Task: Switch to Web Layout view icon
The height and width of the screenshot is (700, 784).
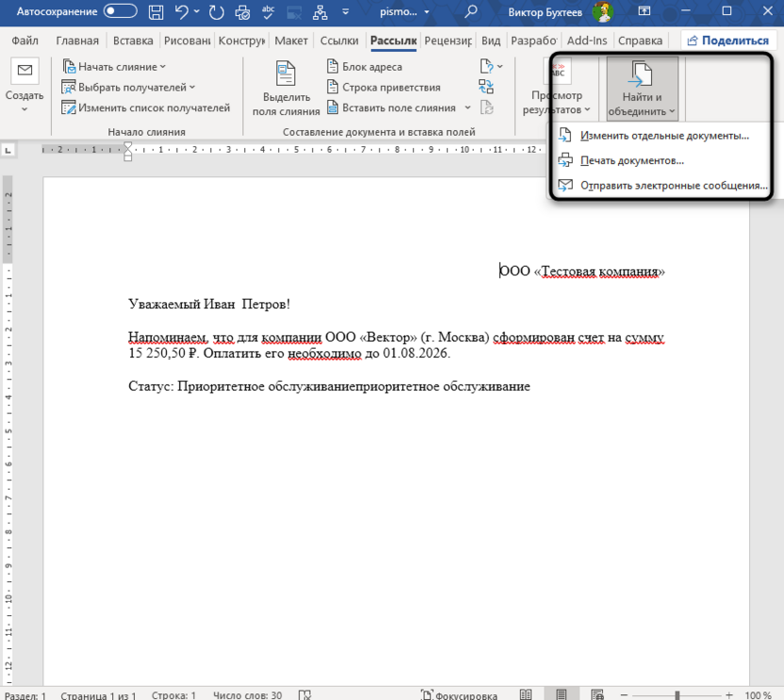Action: point(597,694)
